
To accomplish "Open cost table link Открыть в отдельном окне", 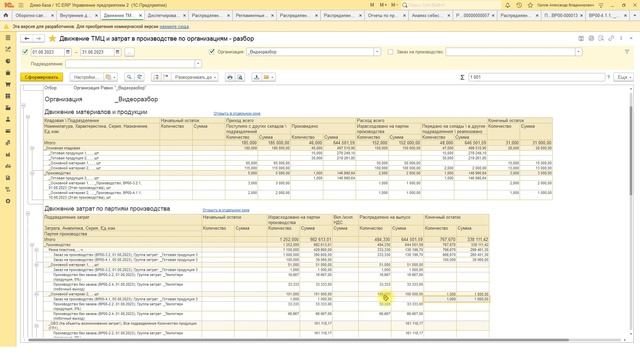I will 226,210.
